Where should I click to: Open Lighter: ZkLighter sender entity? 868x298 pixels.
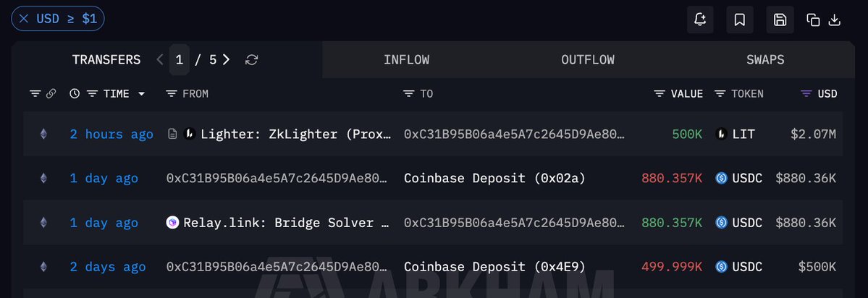(296, 134)
